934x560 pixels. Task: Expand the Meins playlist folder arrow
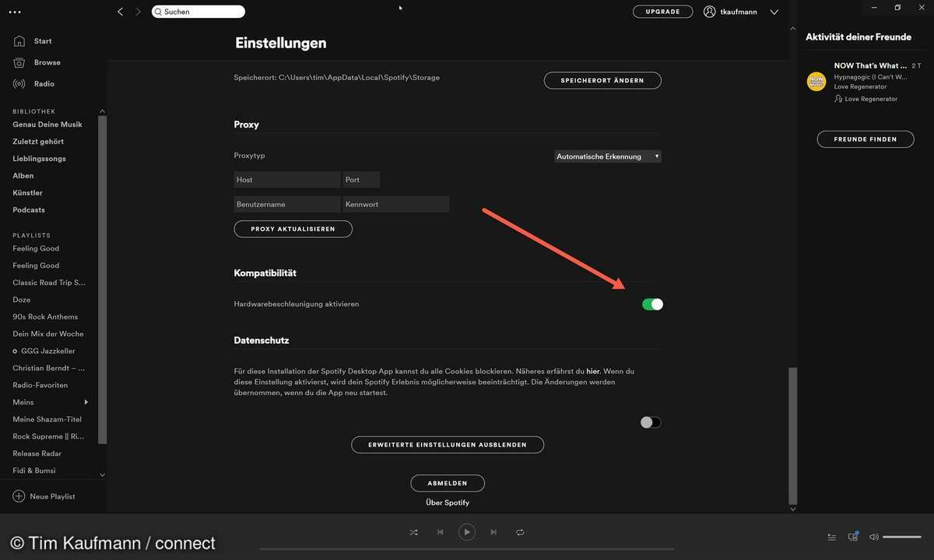coord(86,402)
